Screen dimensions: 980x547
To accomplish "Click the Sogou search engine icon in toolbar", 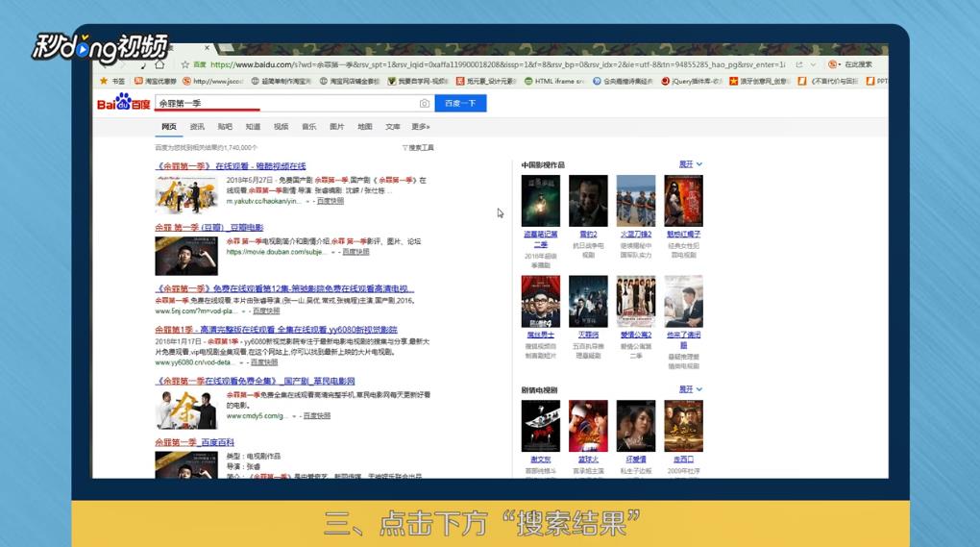I will (x=832, y=64).
